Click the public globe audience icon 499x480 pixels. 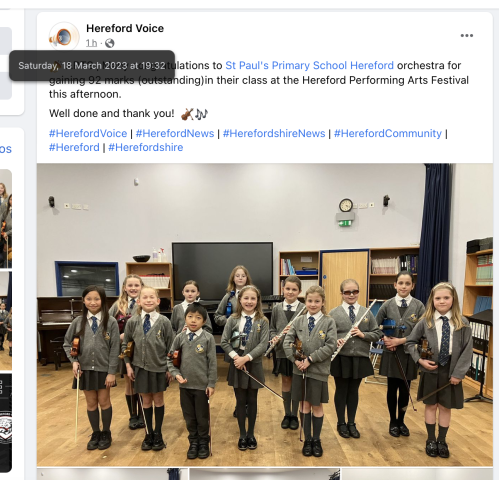pos(110,43)
